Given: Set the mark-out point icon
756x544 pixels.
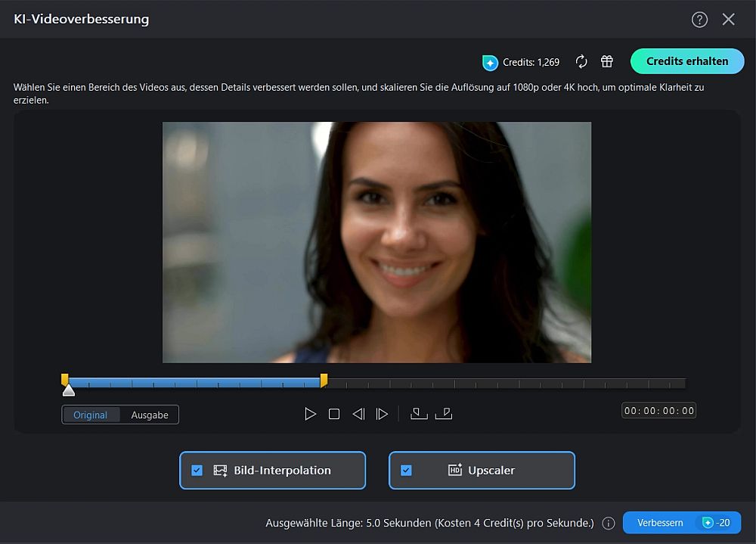Looking at the screenshot, I should pyautogui.click(x=445, y=414).
